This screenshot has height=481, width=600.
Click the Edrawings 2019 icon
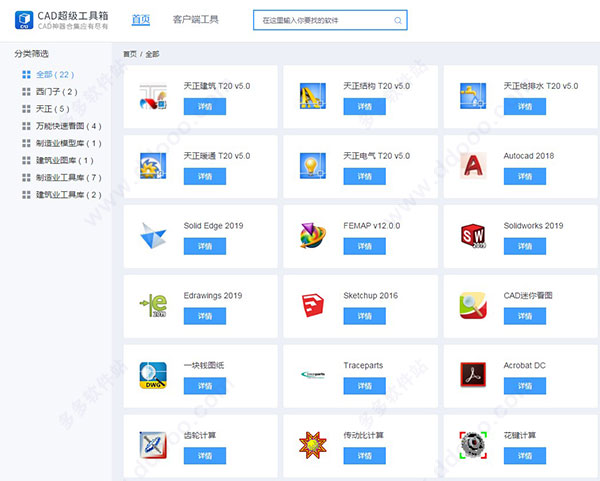click(x=153, y=305)
